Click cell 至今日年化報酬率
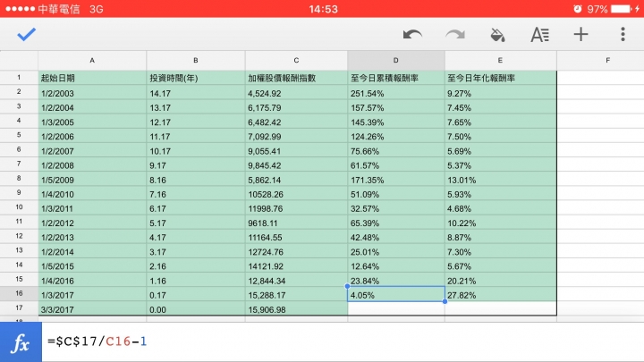 coord(501,78)
